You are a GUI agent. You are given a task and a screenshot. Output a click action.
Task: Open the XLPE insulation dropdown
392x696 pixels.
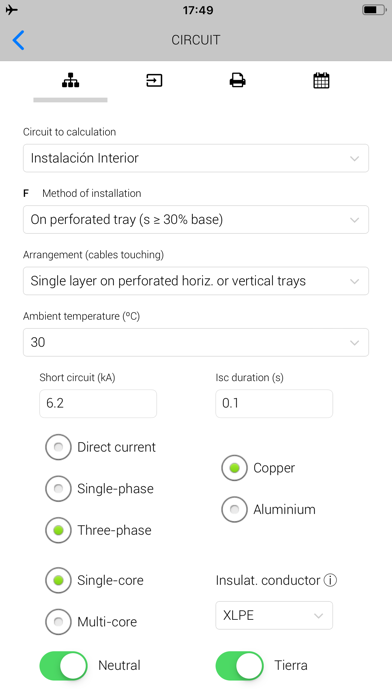[x=274, y=615]
